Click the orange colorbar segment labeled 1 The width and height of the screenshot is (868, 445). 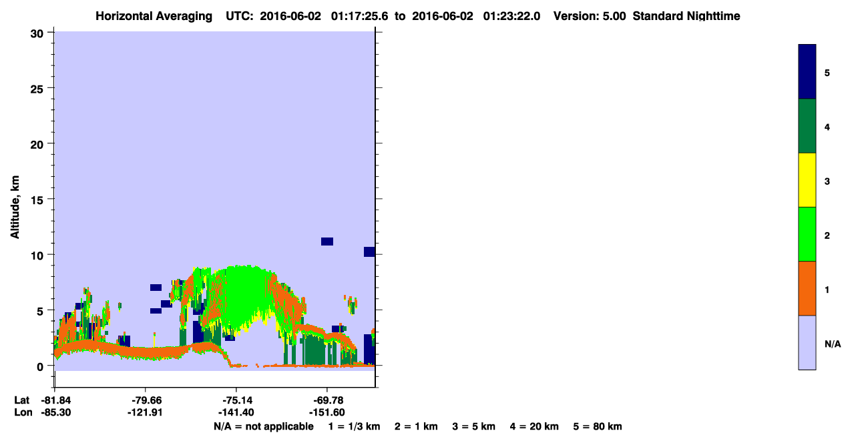[x=807, y=288]
